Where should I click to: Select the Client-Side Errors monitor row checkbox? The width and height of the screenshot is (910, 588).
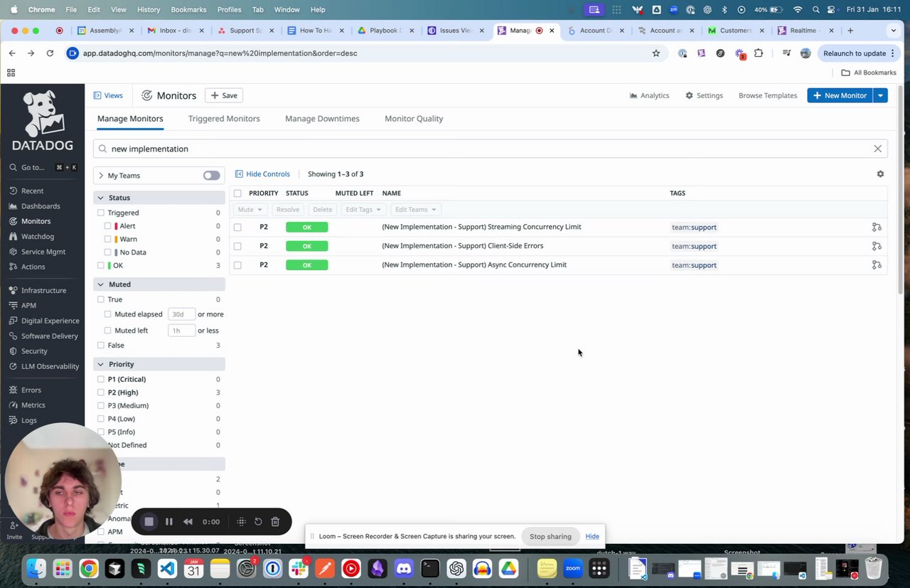coord(237,246)
